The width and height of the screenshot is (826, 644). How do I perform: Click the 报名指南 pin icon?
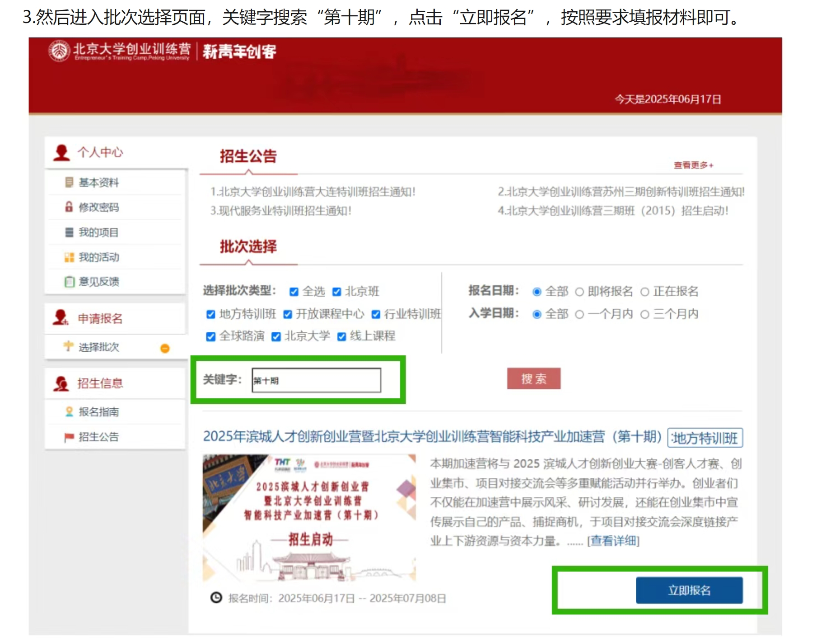[x=69, y=412]
